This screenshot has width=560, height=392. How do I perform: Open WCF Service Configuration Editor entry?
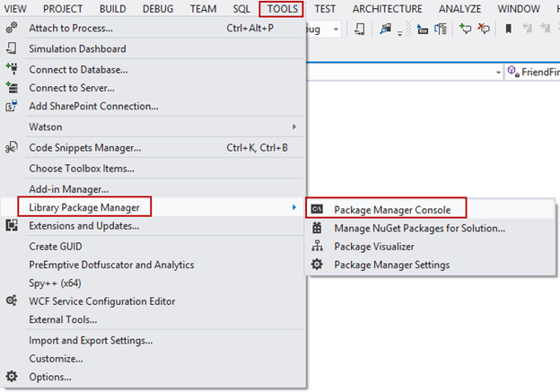click(153, 301)
